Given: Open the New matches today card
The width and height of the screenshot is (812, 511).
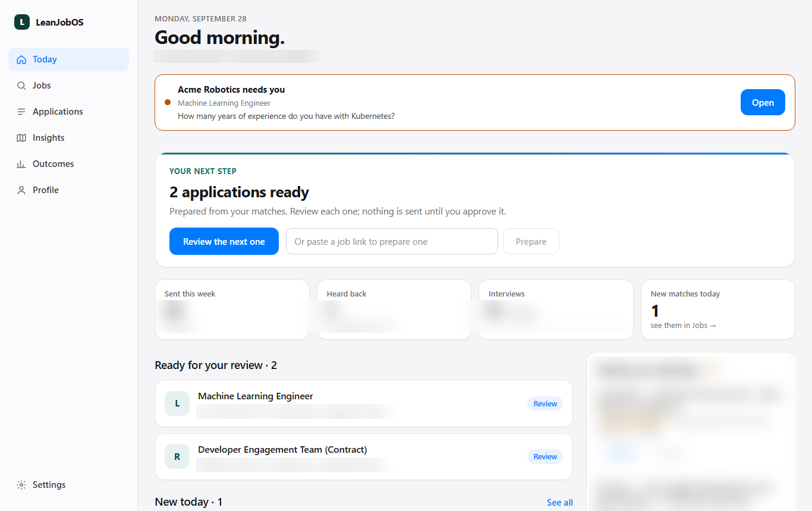Looking at the screenshot, I should coord(718,310).
